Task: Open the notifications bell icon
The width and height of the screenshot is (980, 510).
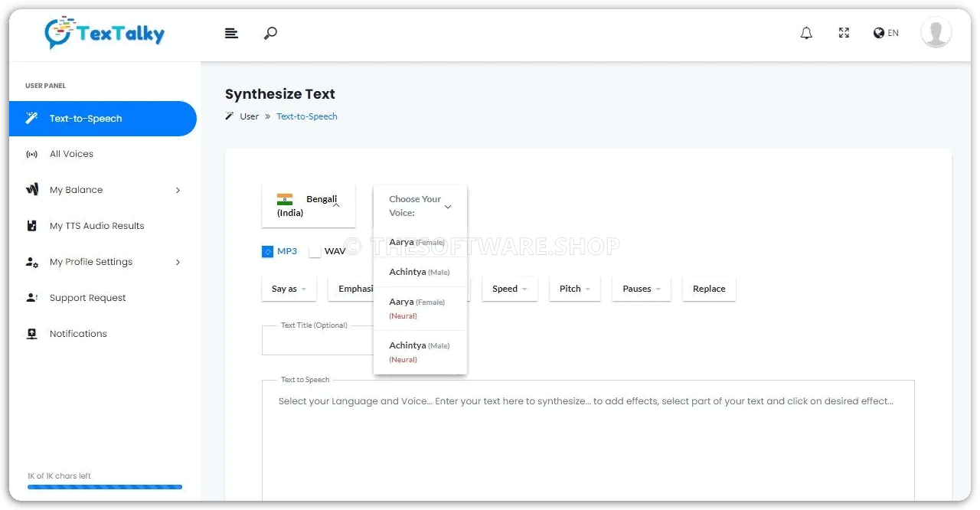Action: coord(806,33)
